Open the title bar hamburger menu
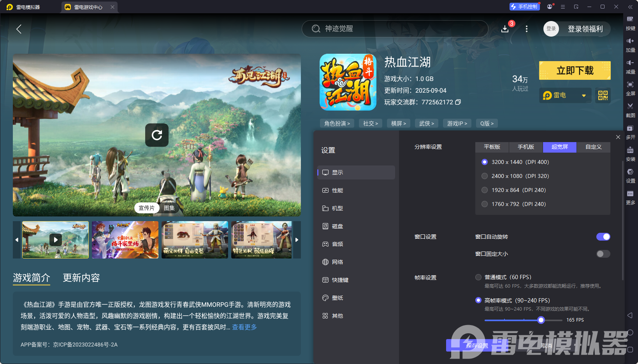This screenshot has height=364, width=638. [x=563, y=7]
